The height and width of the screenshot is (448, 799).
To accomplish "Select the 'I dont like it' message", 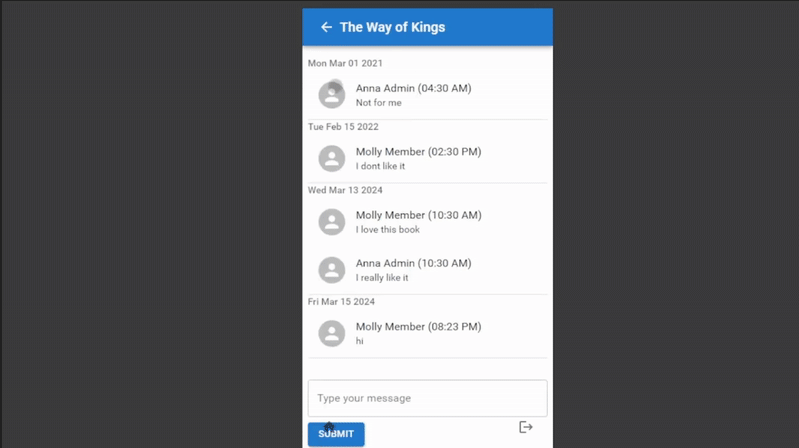I will tap(380, 166).
